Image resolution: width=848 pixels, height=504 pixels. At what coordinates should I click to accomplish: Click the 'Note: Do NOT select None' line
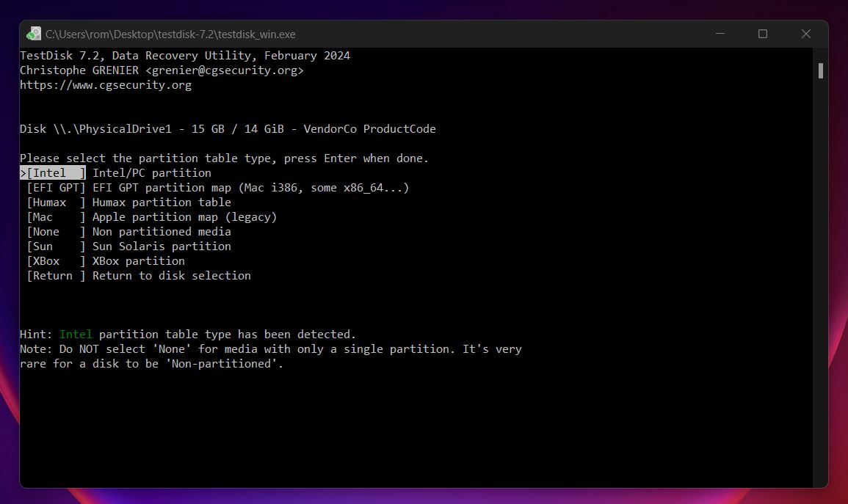(x=270, y=349)
